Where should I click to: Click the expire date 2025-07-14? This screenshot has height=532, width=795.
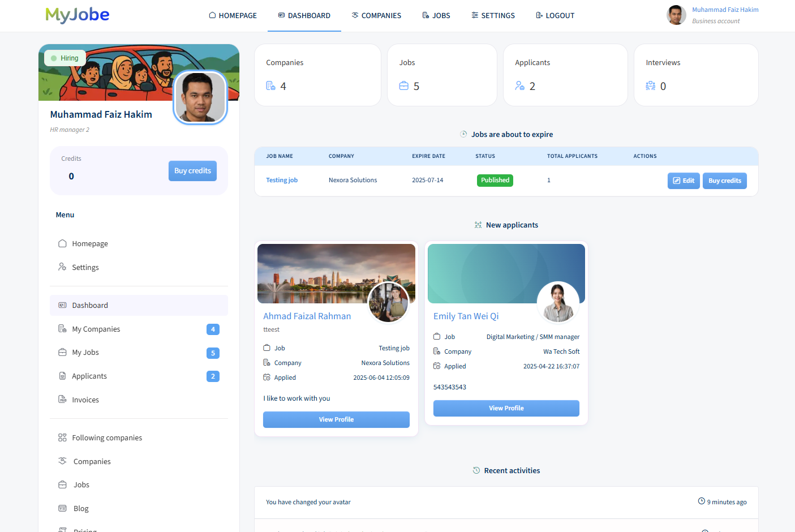(x=428, y=180)
